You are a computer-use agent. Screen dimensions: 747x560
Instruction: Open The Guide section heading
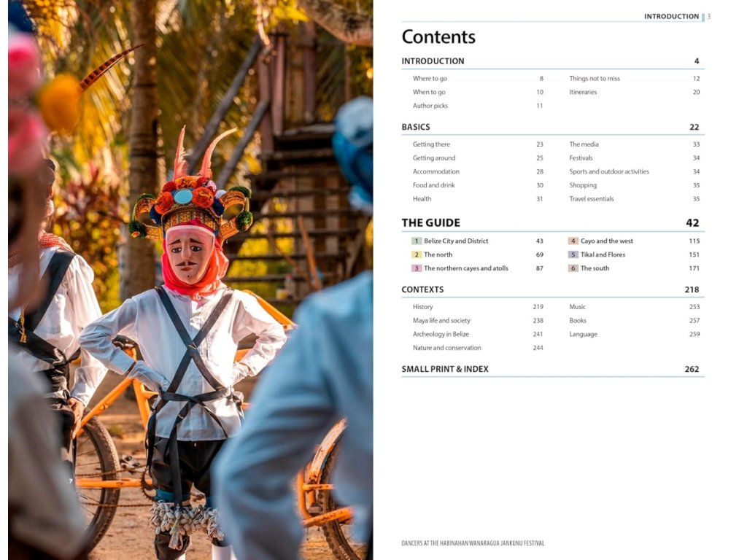430,223
